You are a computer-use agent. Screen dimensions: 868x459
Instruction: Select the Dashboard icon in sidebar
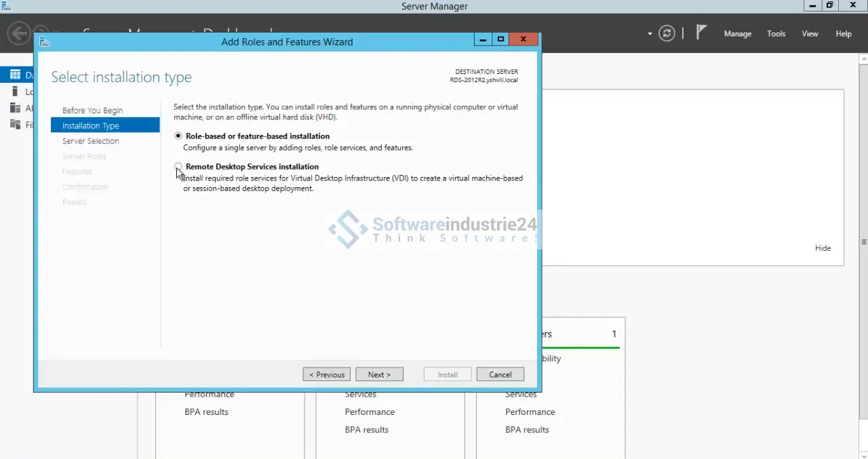click(x=15, y=75)
